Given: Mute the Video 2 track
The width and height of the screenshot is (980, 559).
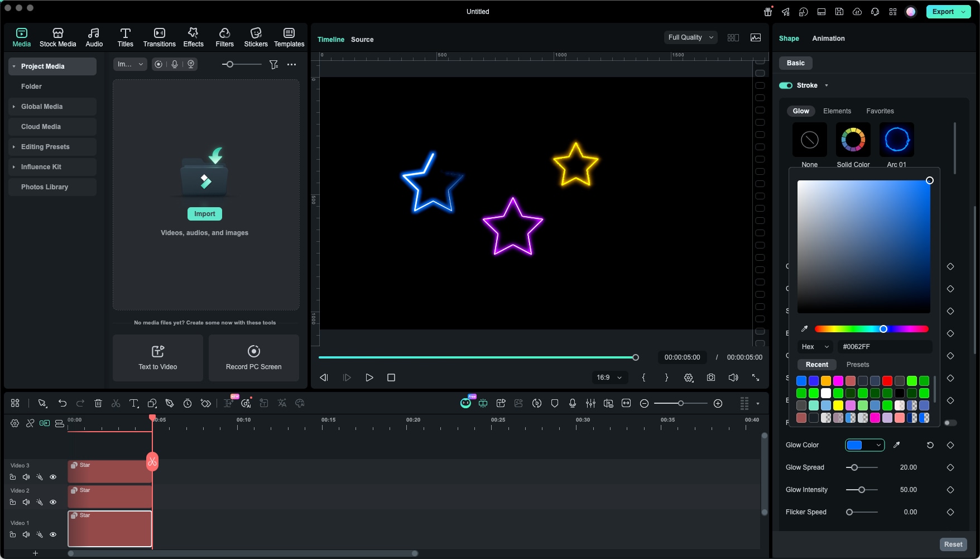Looking at the screenshot, I should pos(26,502).
